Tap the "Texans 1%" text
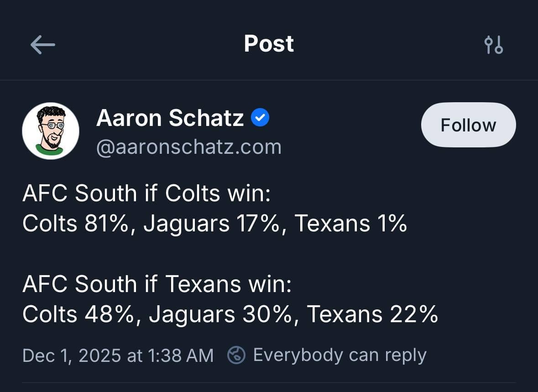Viewport: 538px width, 392px height. pyautogui.click(x=350, y=224)
